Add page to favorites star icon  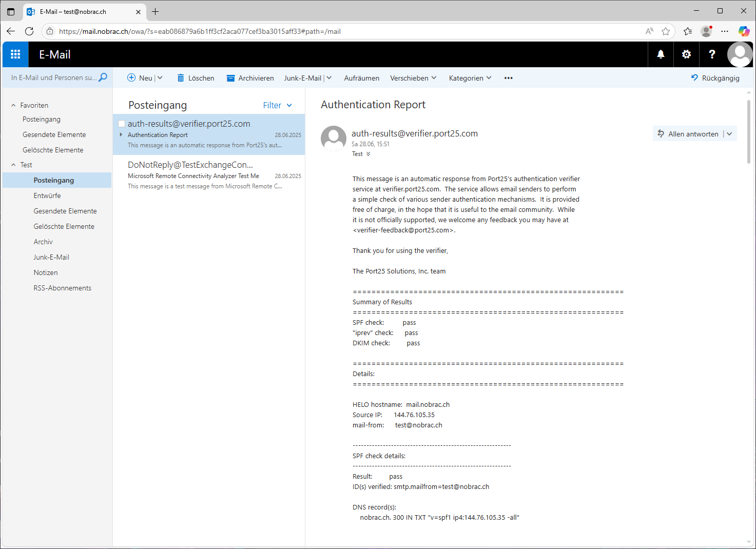point(666,31)
